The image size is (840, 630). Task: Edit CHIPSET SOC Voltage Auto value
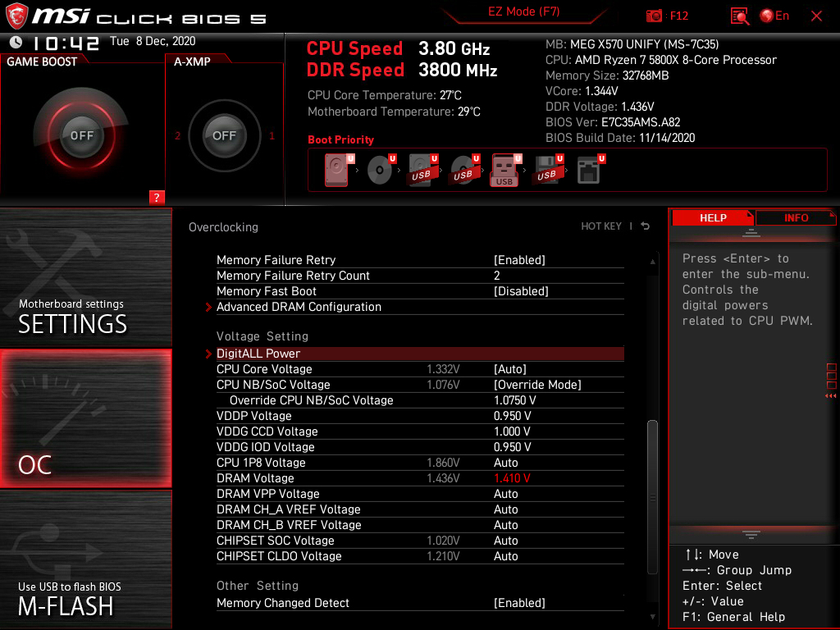point(505,540)
